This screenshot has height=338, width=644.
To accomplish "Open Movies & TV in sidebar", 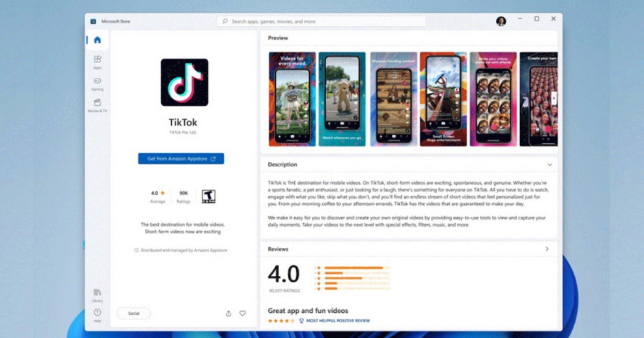I will click(x=97, y=105).
